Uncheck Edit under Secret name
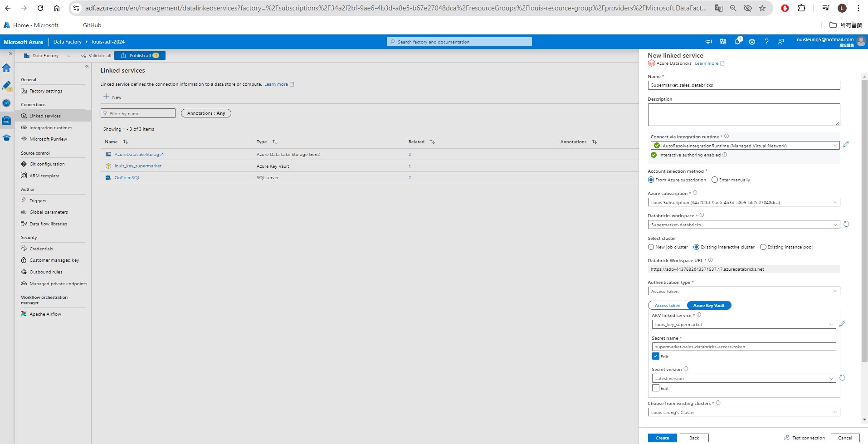 point(655,356)
